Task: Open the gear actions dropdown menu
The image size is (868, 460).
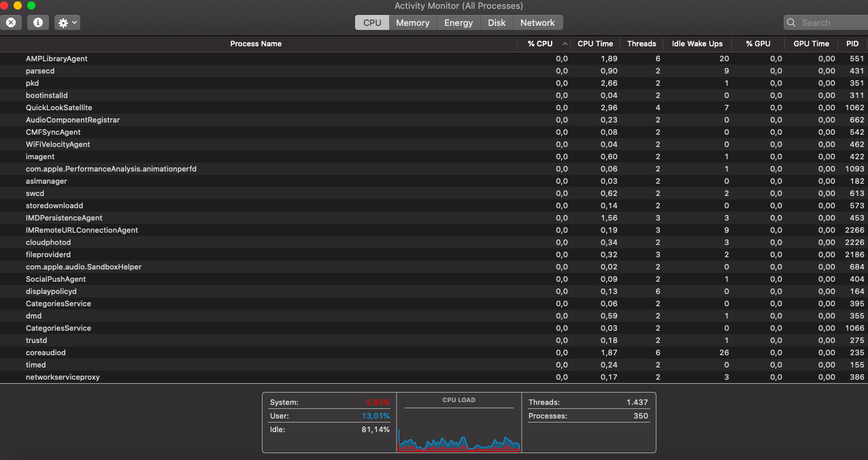Action: coord(67,22)
